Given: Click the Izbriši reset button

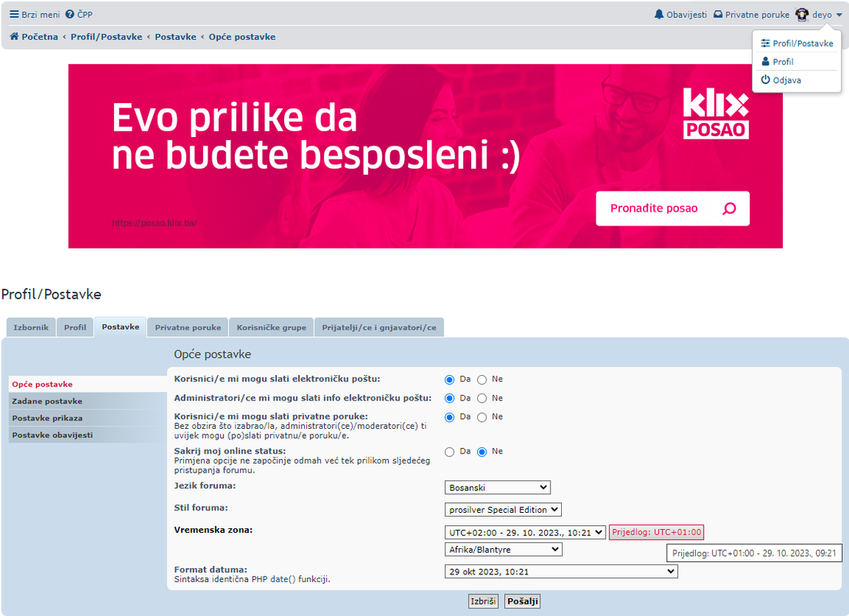Looking at the screenshot, I should pyautogui.click(x=483, y=601).
